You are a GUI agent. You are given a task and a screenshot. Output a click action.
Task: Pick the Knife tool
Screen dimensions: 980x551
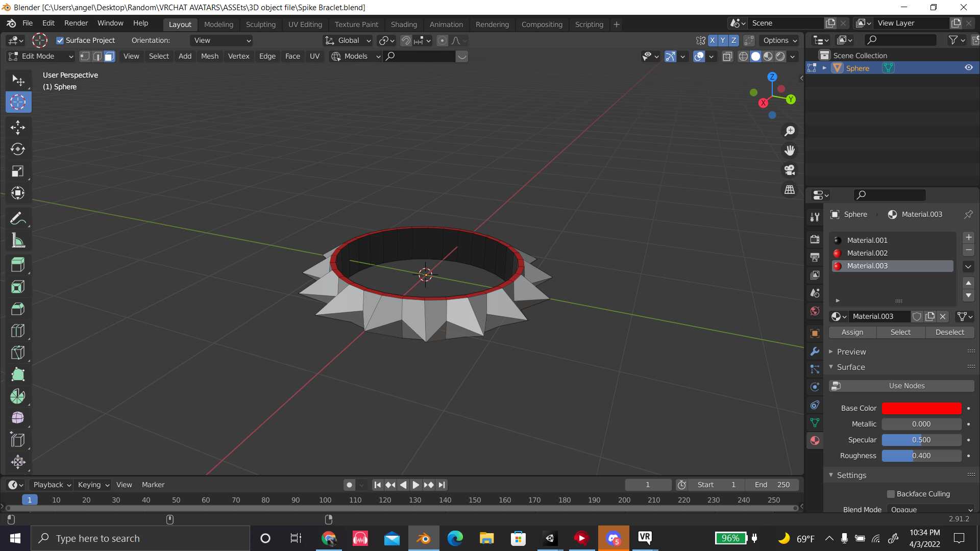pyautogui.click(x=18, y=353)
